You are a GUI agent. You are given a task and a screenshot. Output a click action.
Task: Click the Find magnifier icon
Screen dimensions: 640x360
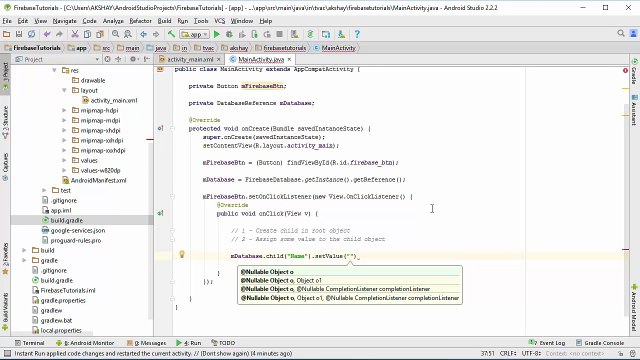[116, 34]
